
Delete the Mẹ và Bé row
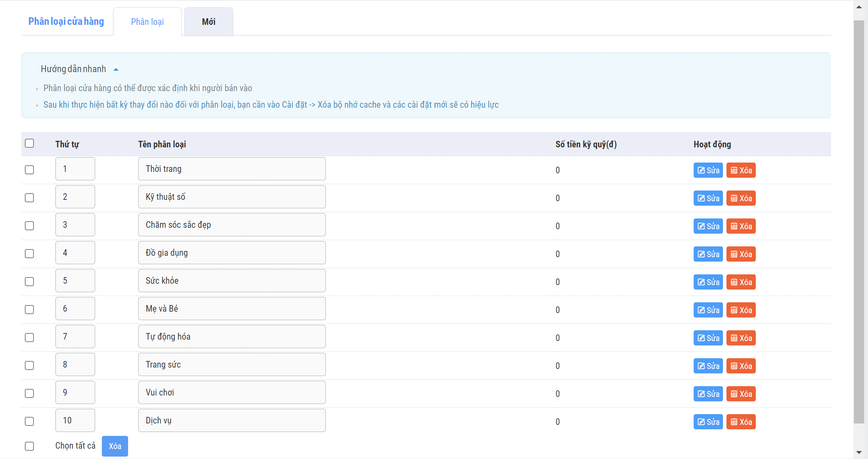(741, 310)
